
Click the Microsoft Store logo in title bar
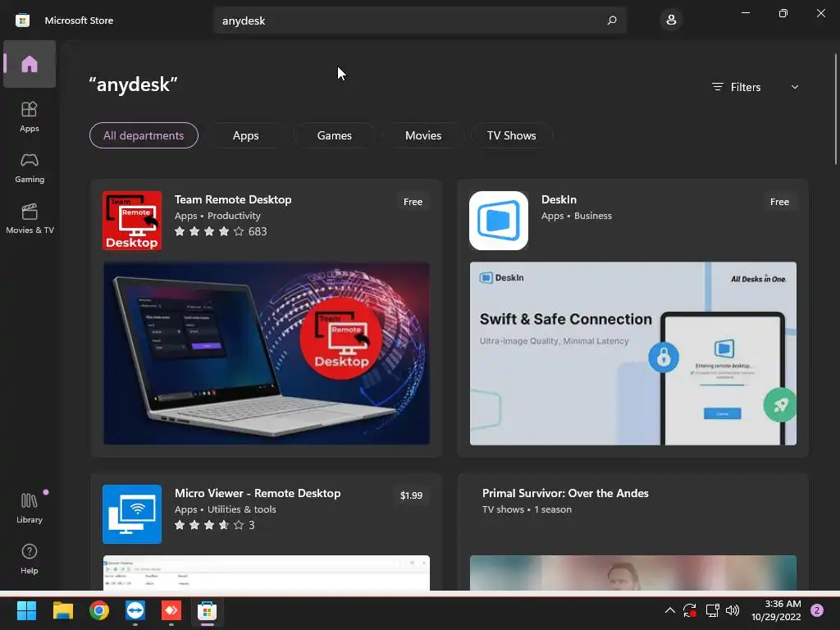coord(22,21)
